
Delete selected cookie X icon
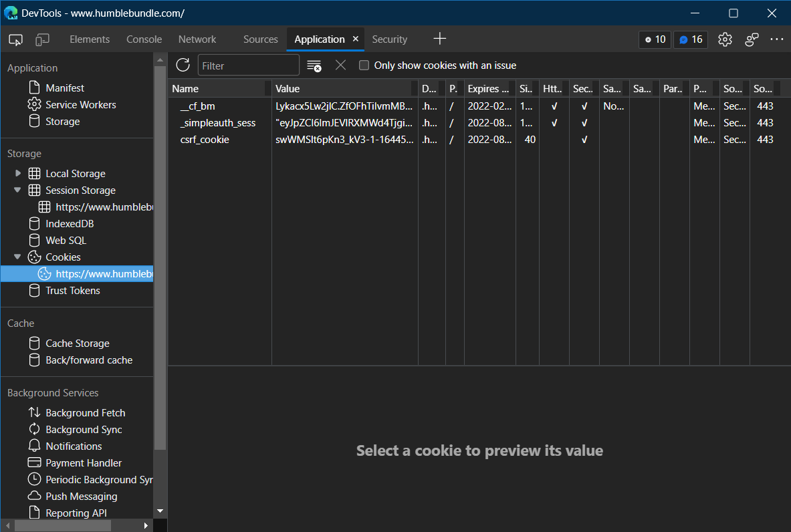click(x=340, y=65)
